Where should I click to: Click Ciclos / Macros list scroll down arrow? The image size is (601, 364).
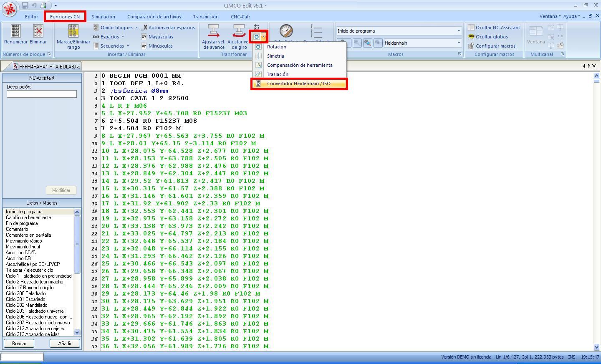(77, 332)
